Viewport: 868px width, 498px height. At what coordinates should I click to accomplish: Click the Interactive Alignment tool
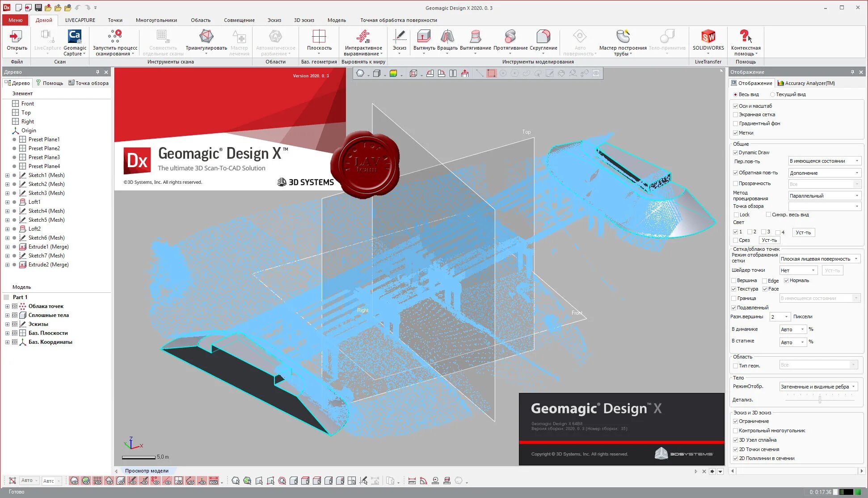[x=363, y=37]
